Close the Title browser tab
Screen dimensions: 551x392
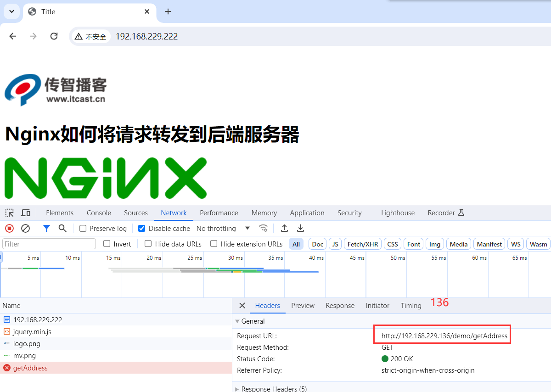click(147, 11)
